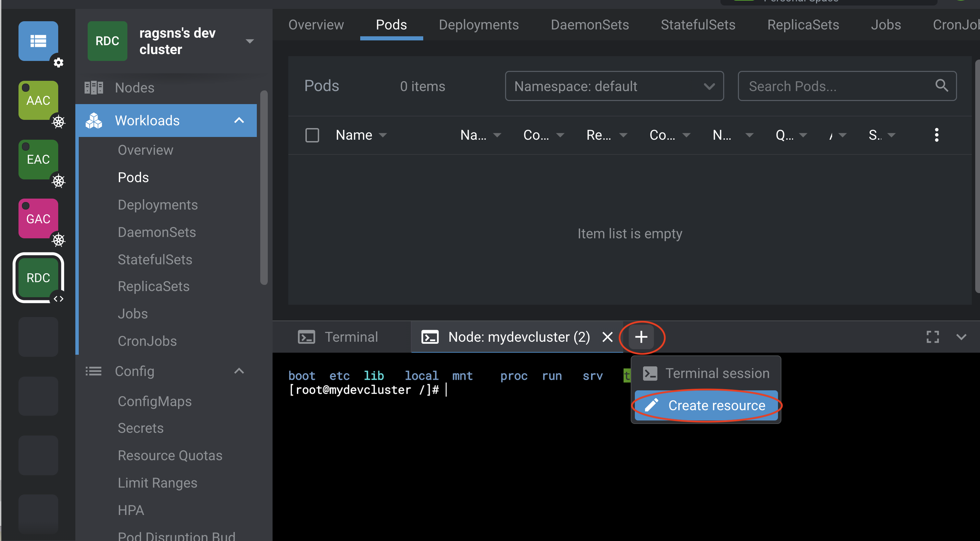Open the Namespace: default dropdown
The width and height of the screenshot is (980, 541).
click(614, 86)
